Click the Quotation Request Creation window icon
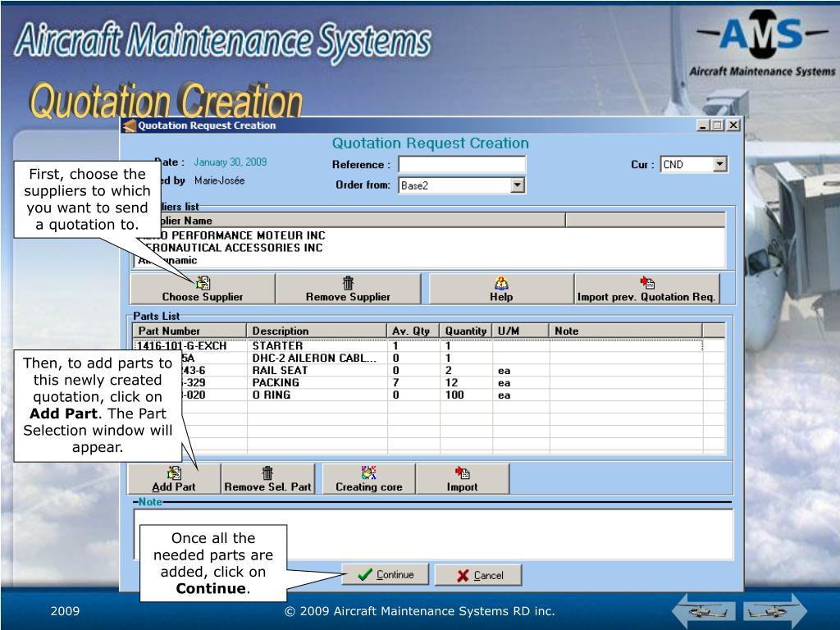Image resolution: width=840 pixels, height=630 pixels. [x=129, y=126]
